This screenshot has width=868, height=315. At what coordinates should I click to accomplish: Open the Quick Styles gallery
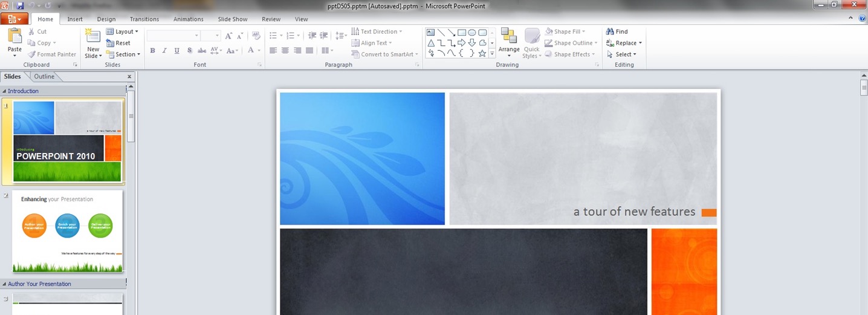pyautogui.click(x=532, y=44)
